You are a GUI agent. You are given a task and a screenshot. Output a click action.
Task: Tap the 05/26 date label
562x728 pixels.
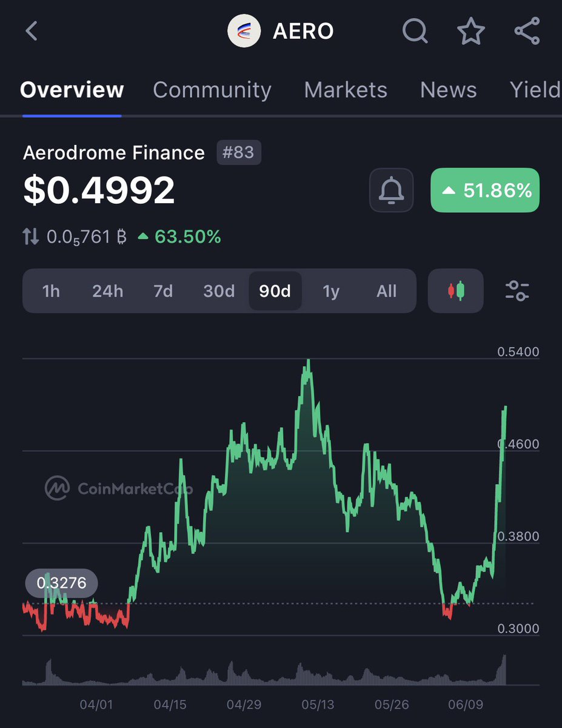click(x=392, y=704)
